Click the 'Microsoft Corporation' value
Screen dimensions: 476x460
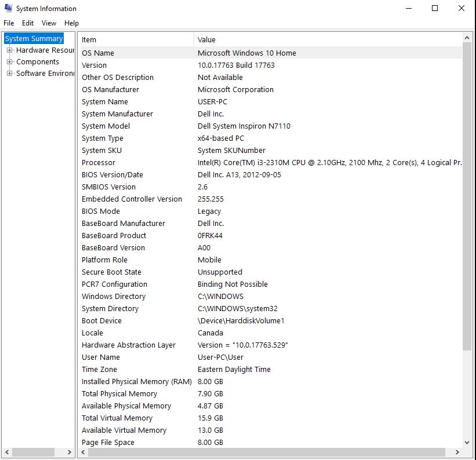click(235, 90)
